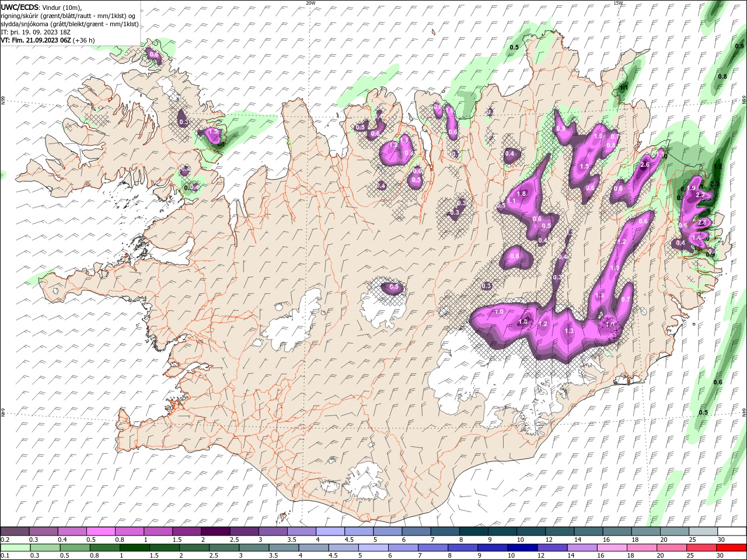Screen dimensions: 747x560
Task: Select the 4.5–5 light blue rain swatch
Action: 343,548
